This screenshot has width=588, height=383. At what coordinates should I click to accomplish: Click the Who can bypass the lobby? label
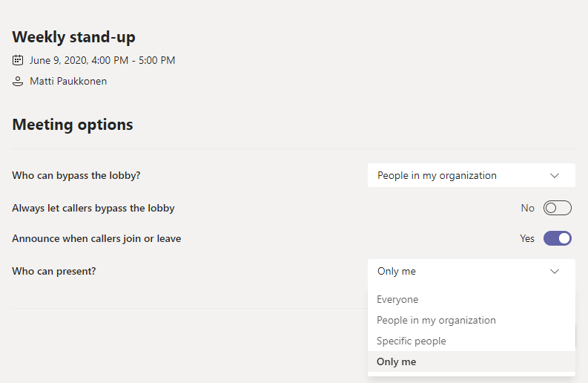(x=76, y=176)
